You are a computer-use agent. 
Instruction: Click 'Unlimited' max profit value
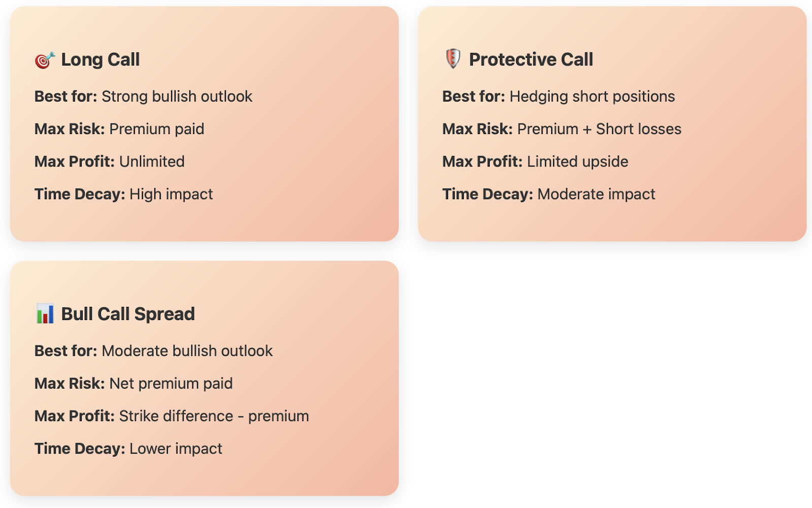point(152,162)
